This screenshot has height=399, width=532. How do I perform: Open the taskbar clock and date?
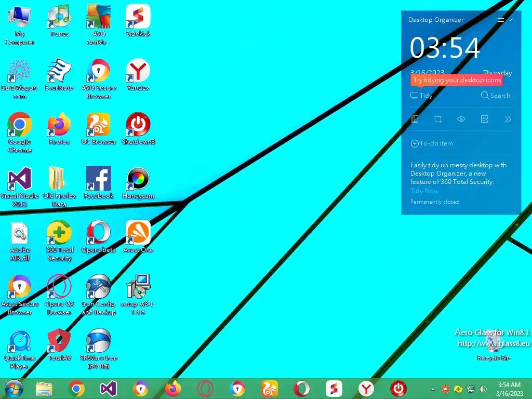coord(509,389)
